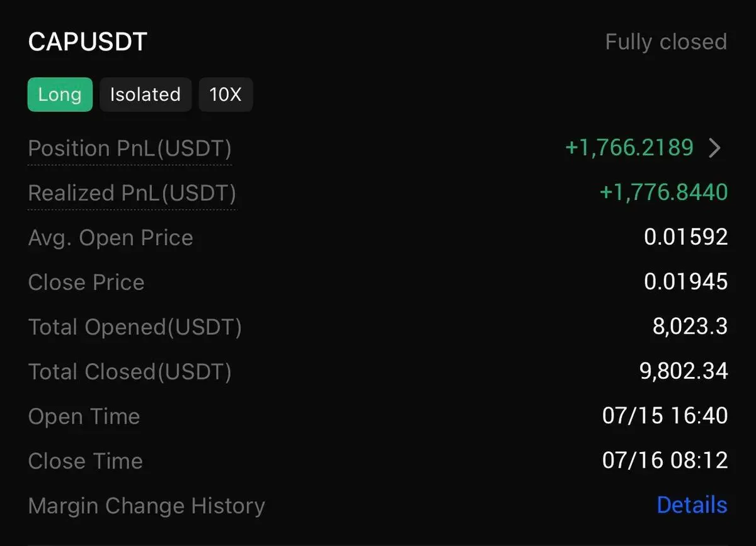Tap the Avg. Open Price label
Screen dimensions: 756x546
point(111,238)
